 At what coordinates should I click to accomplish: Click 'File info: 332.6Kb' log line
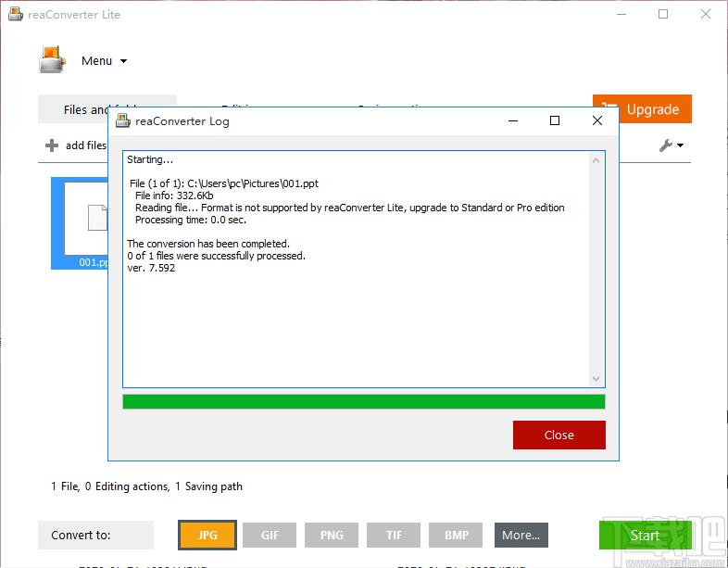pos(174,196)
